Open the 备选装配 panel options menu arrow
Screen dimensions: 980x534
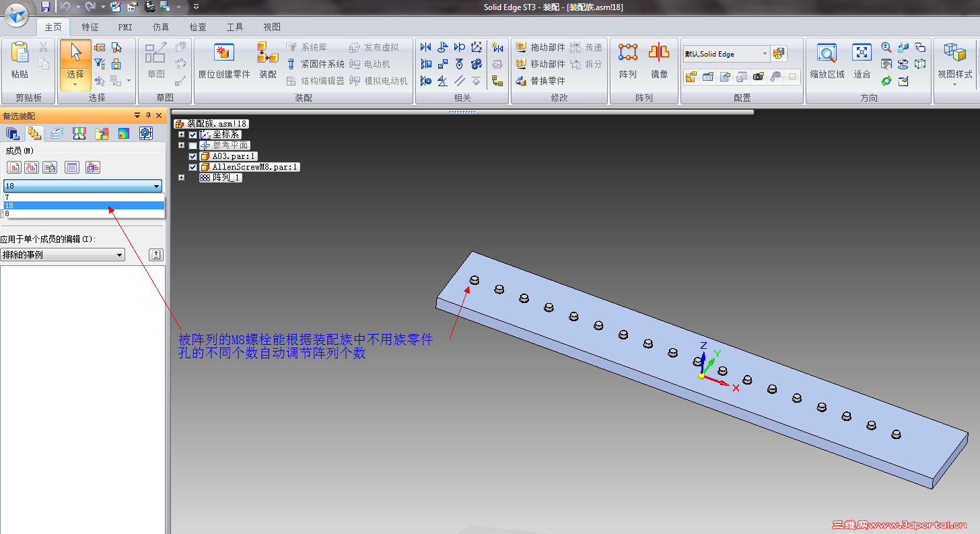click(137, 116)
